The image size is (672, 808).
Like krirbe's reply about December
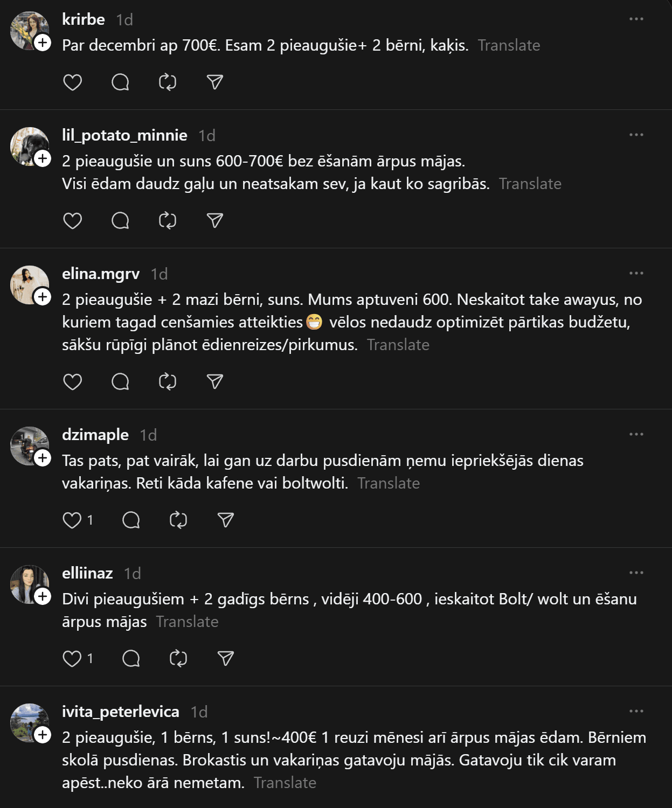pos(73,82)
